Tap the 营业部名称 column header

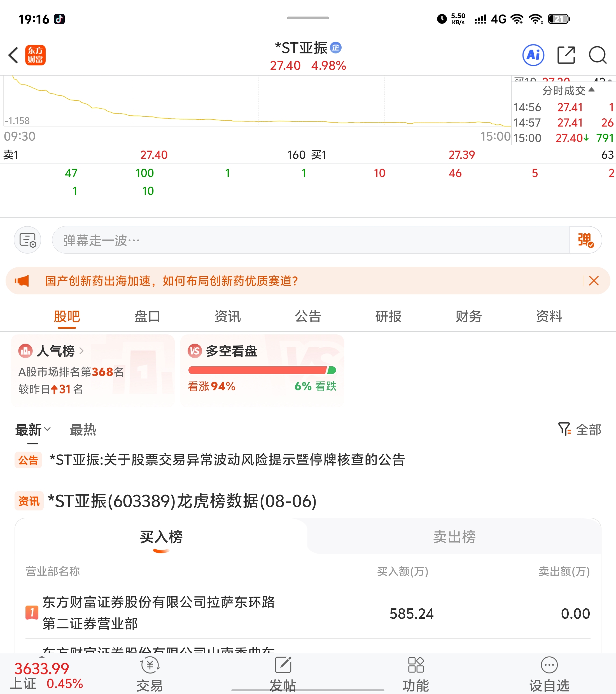coord(53,571)
